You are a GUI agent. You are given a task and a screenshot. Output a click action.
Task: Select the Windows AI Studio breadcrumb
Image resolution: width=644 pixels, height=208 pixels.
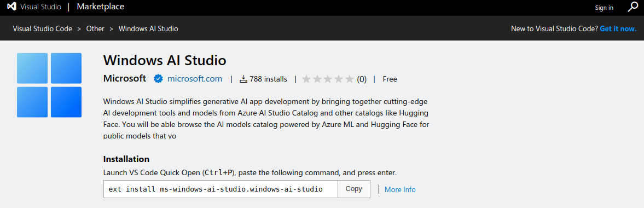148,29
